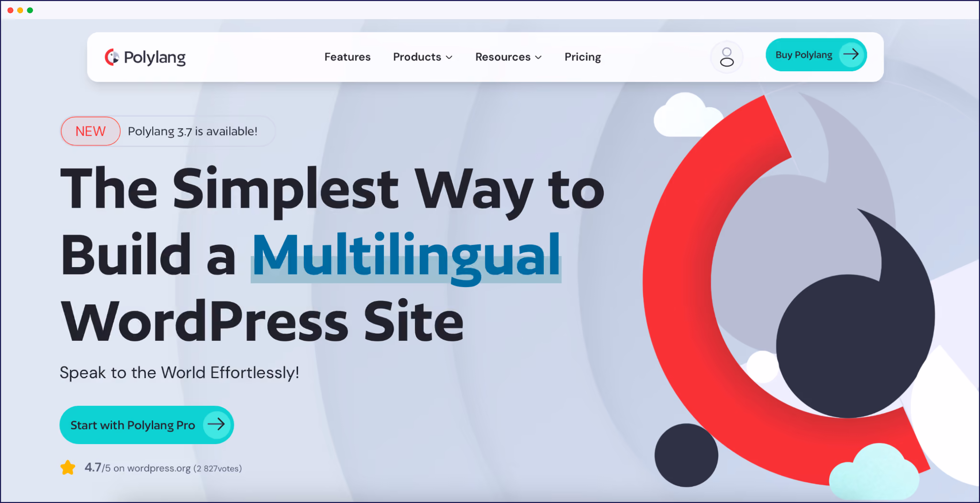
Task: Click the red window close dot
Action: (x=10, y=10)
